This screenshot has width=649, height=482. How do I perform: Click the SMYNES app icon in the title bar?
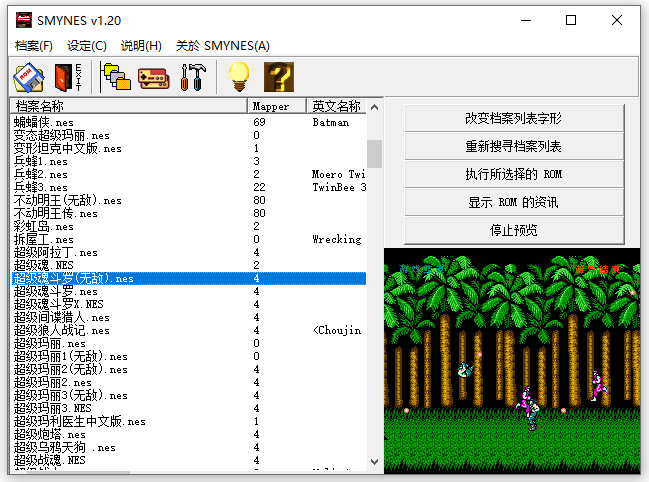[24, 20]
